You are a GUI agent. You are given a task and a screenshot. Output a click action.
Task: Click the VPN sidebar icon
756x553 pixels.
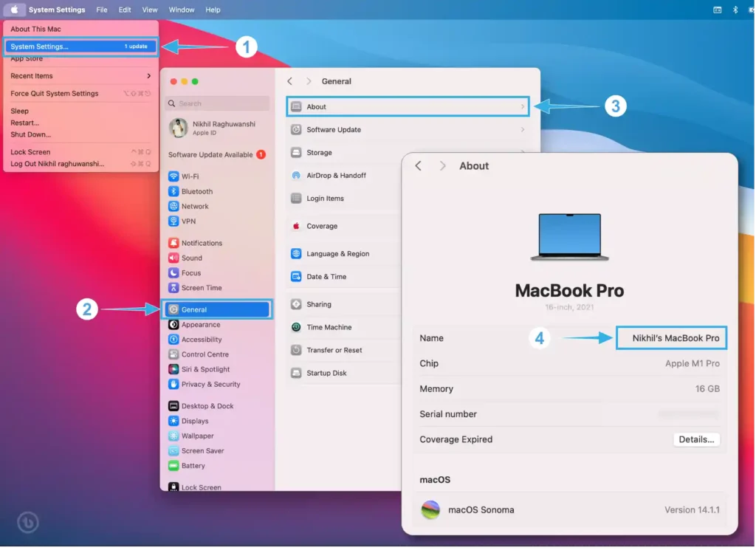tap(173, 221)
